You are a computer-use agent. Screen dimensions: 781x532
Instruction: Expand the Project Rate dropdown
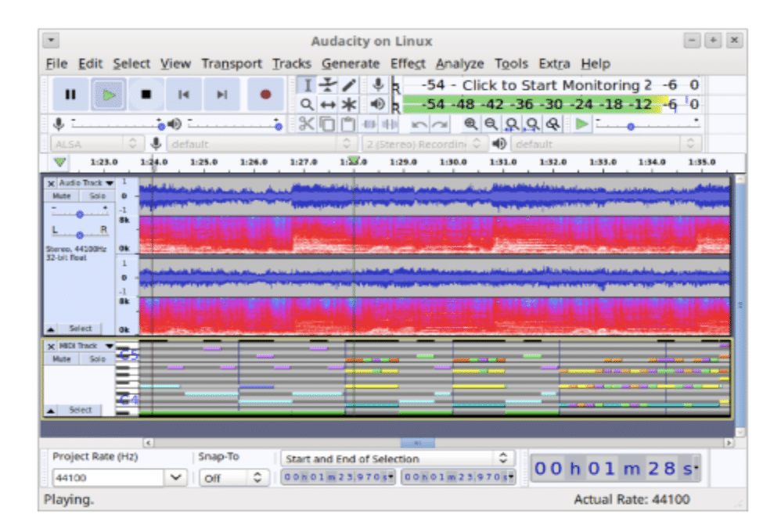pyautogui.click(x=175, y=477)
